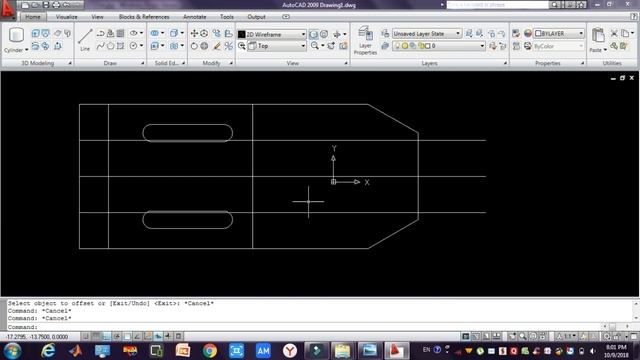The height and width of the screenshot is (360, 640).
Task: Toggle Dynamic Input in status bar
Action: pos(158,337)
